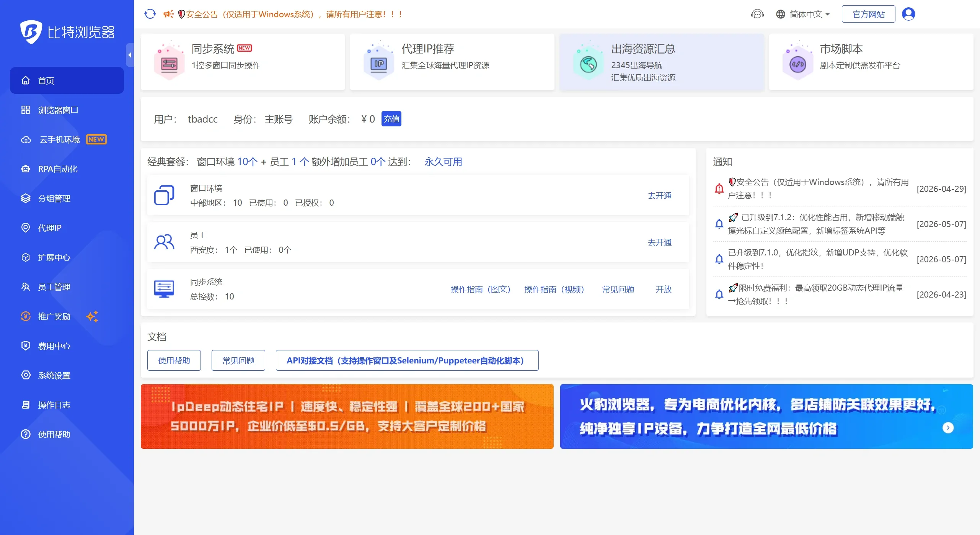Open 分组管理 in the sidebar

click(x=67, y=198)
